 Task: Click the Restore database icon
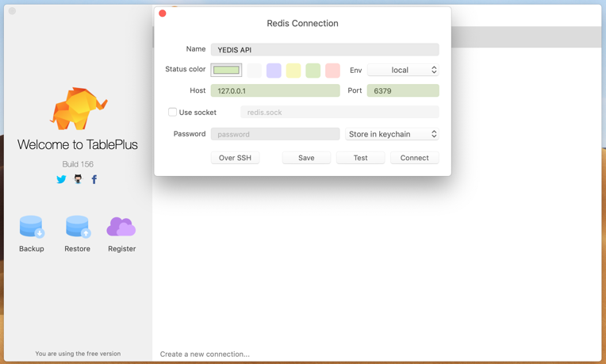tap(78, 227)
